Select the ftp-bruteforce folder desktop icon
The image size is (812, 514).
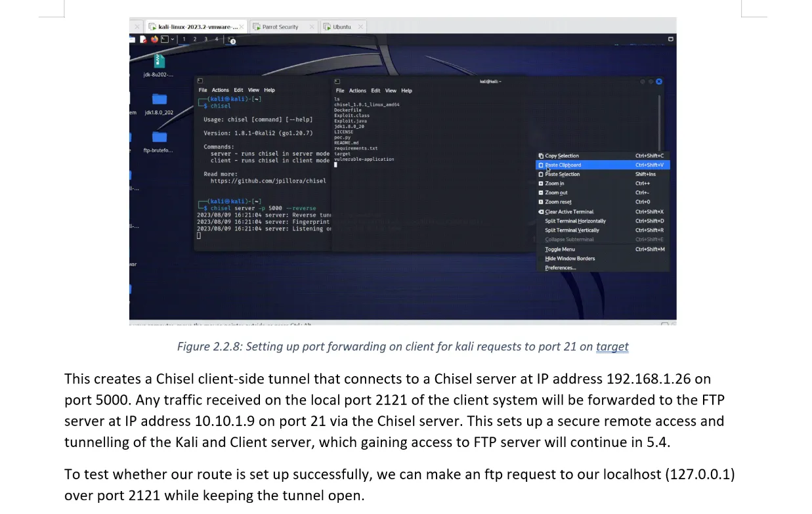[x=159, y=142]
